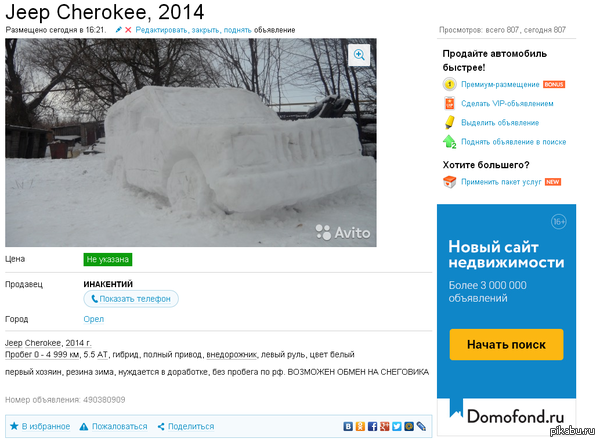Share via the Facebook icon
This screenshot has width=600, height=442.
click(x=372, y=426)
